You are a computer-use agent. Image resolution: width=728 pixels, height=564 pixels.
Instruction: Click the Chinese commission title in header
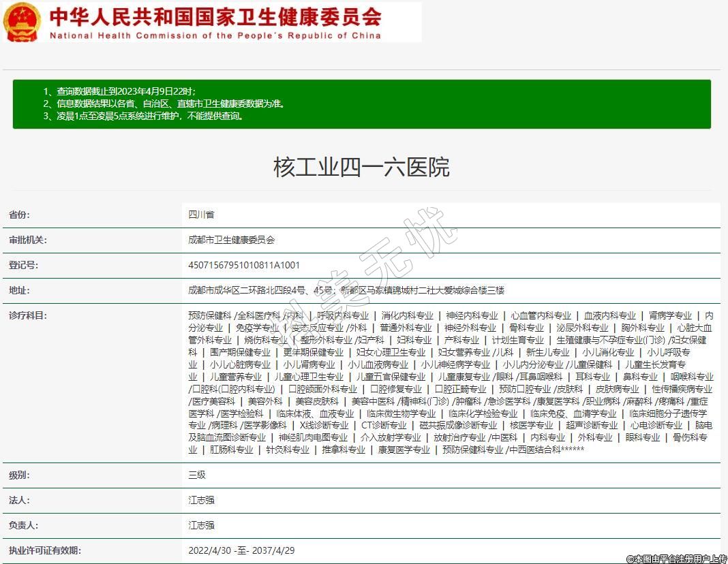point(215,16)
